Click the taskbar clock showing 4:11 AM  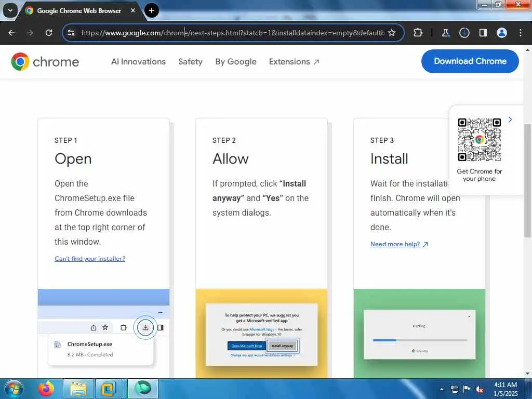(x=505, y=389)
